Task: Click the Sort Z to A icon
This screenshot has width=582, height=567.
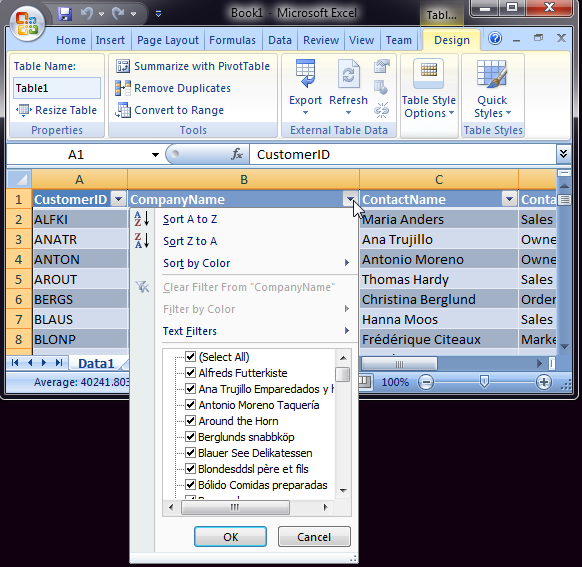Action: (x=141, y=240)
